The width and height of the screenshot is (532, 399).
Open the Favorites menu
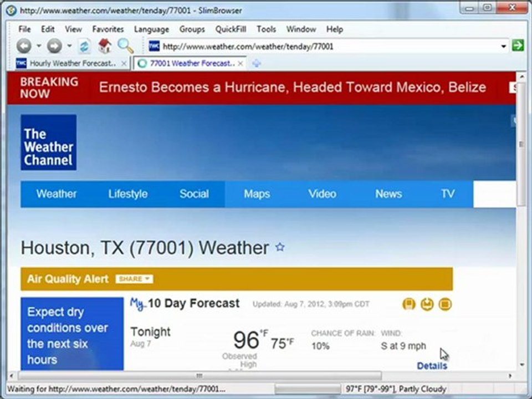click(108, 29)
